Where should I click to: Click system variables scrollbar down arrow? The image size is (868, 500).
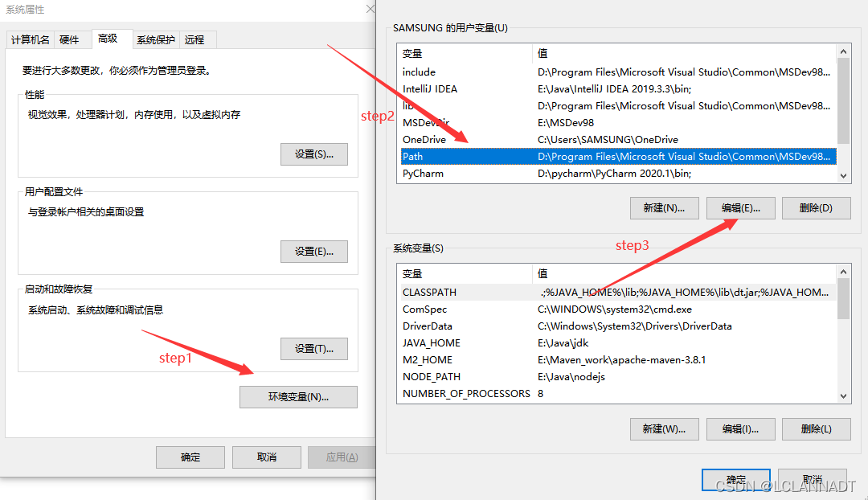tap(843, 396)
